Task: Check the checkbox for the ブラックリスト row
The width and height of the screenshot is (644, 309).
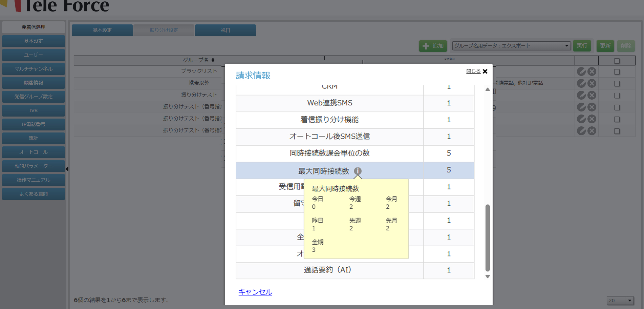Action: click(x=617, y=72)
